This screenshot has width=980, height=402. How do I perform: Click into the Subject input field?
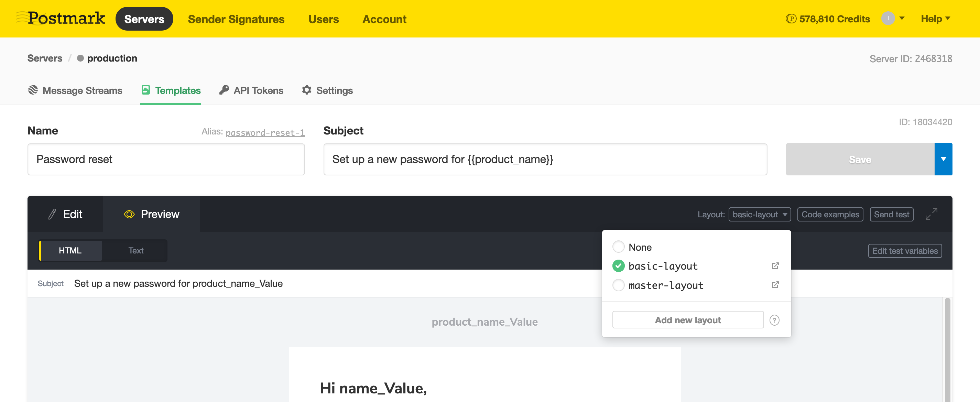pyautogui.click(x=545, y=159)
